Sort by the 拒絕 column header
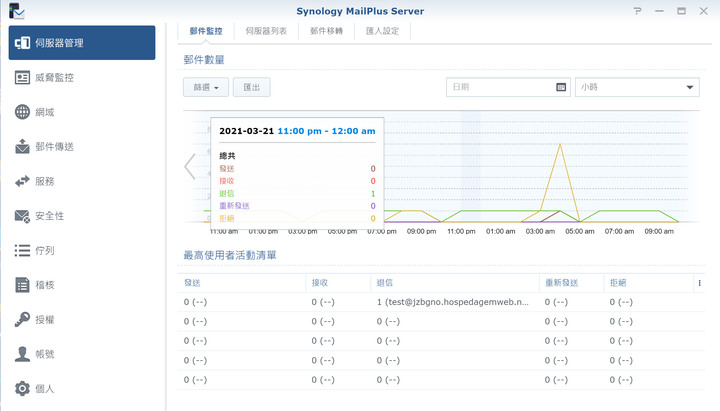Image resolution: width=720 pixels, height=411 pixels. click(648, 283)
